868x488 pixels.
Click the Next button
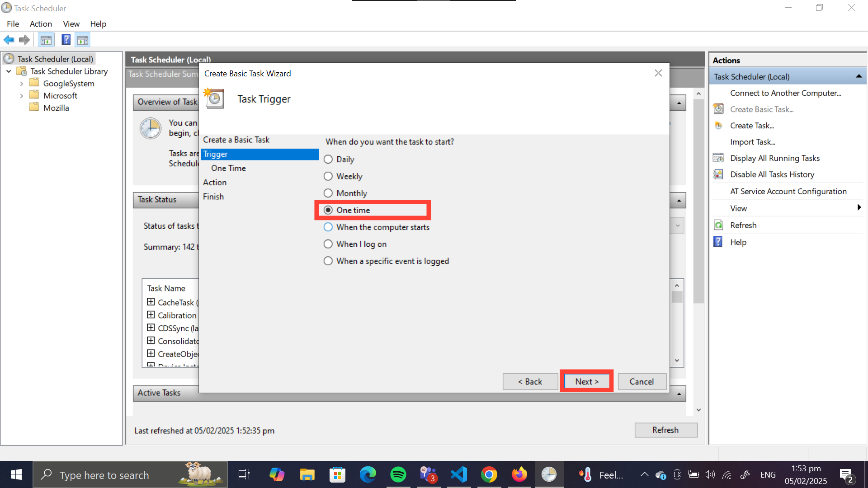pos(586,381)
